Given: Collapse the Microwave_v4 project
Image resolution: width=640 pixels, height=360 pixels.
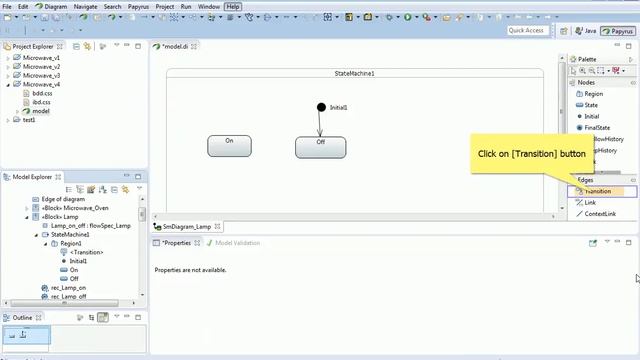Looking at the screenshot, I should click(x=8, y=84).
